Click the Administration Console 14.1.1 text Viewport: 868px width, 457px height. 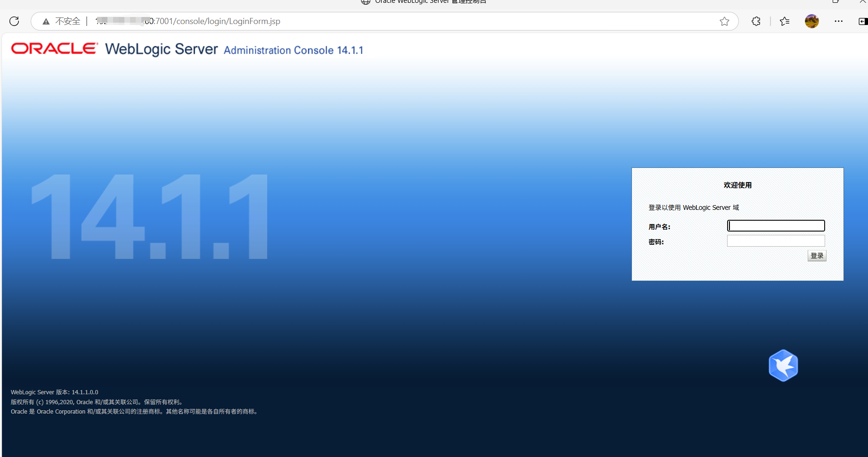(x=294, y=50)
